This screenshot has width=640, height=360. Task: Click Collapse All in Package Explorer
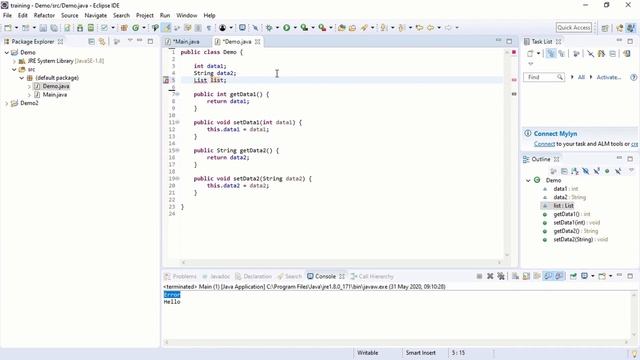tap(91, 42)
